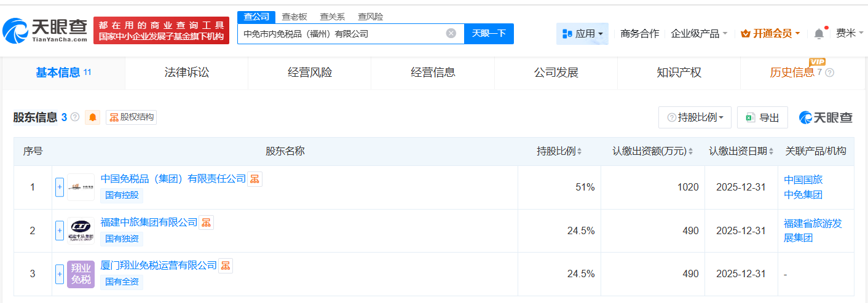This screenshot has width=868, height=303.
Task: Click the 国有全资 tag
Action: click(x=122, y=282)
